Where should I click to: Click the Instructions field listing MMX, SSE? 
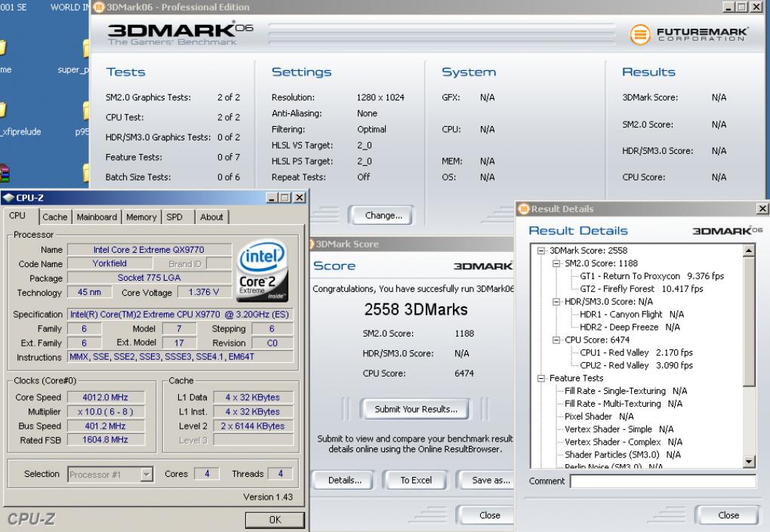click(180, 357)
